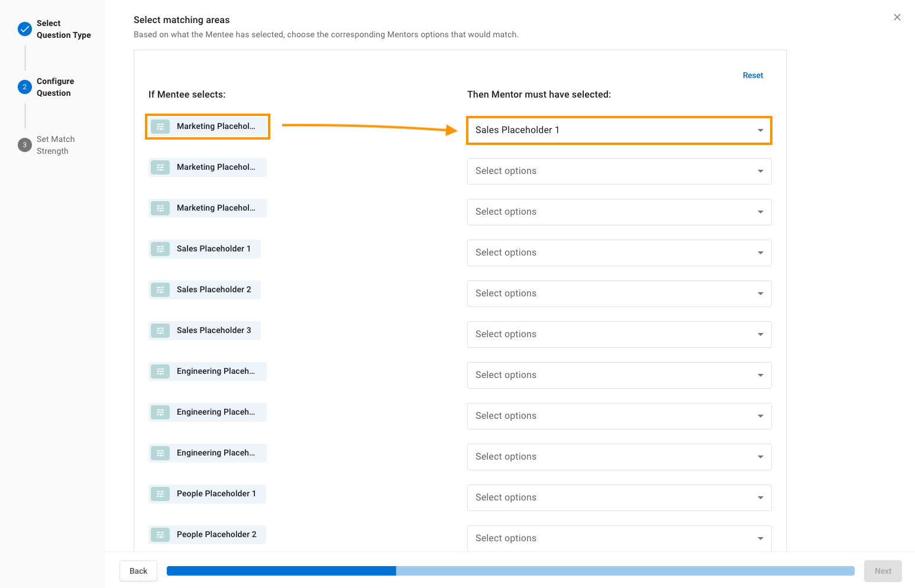The image size is (915, 588).
Task: Switch to the Set Match Strength step
Action: coord(55,145)
